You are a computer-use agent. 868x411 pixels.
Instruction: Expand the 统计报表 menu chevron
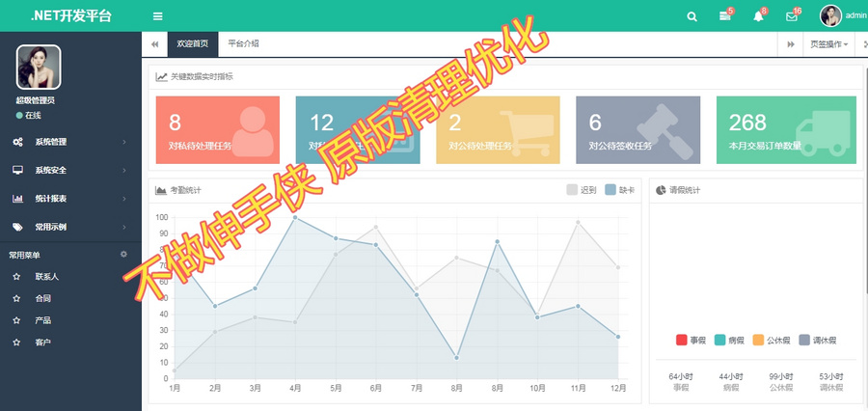124,199
